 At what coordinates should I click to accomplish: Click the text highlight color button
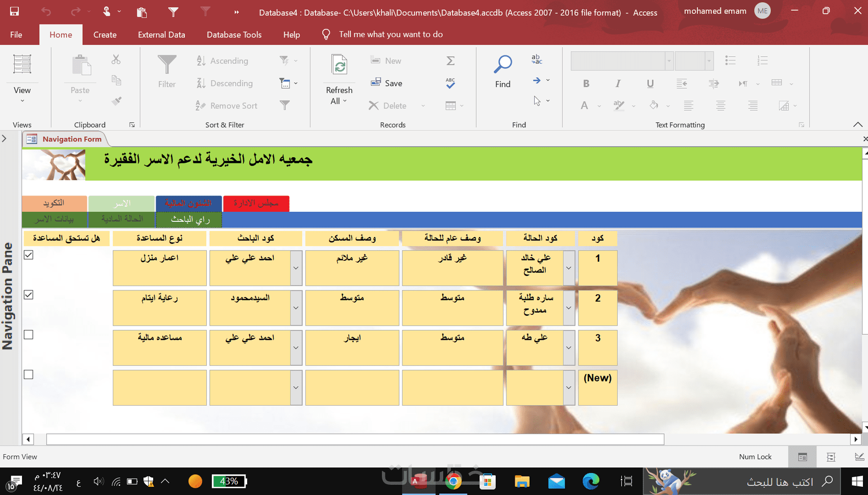point(619,106)
